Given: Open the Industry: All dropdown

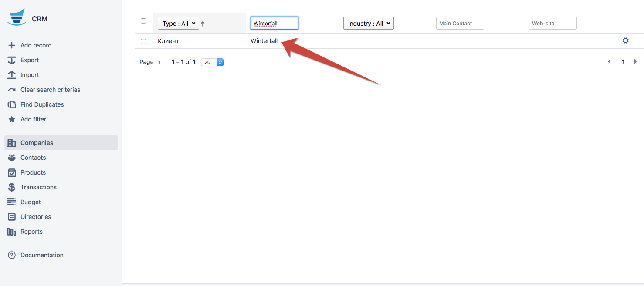Looking at the screenshot, I should [x=368, y=24].
